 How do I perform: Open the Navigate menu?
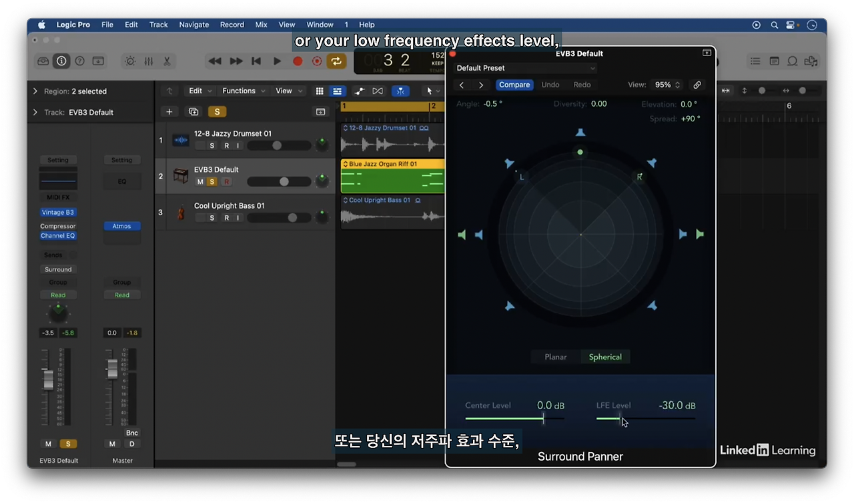tap(194, 25)
